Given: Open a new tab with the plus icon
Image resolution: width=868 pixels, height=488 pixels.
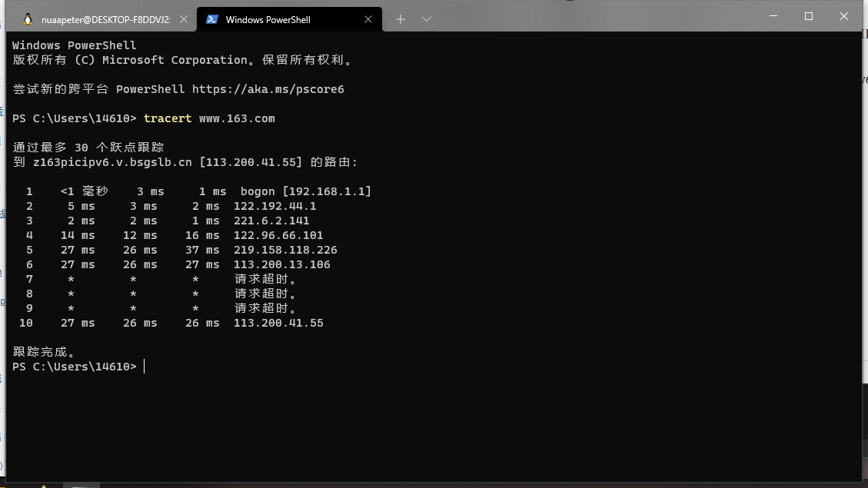Looking at the screenshot, I should (400, 18).
